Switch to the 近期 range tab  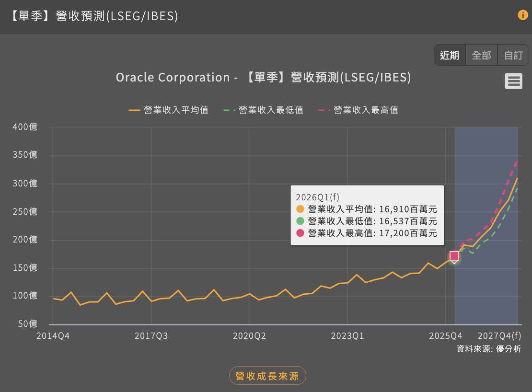[450, 55]
